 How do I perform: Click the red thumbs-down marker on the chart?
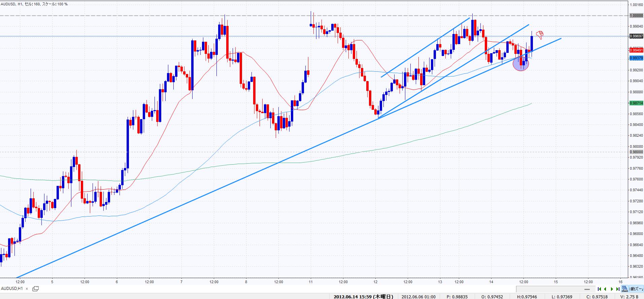[540, 34]
